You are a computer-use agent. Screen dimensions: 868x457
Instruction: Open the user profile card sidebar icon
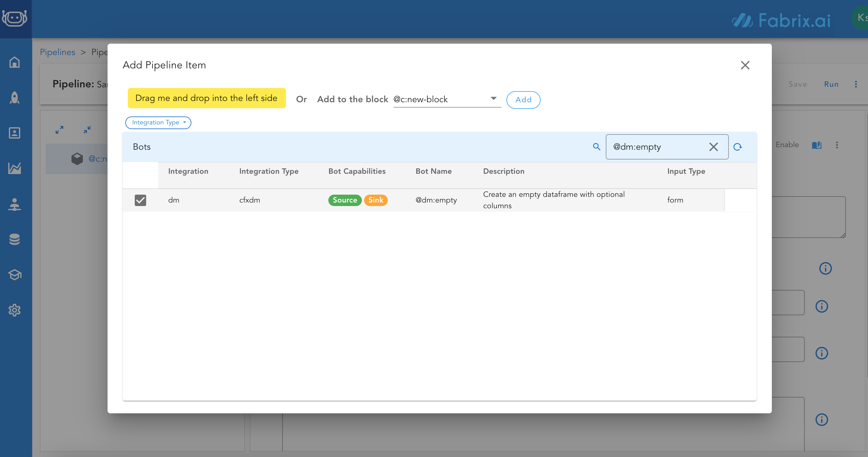click(x=15, y=133)
